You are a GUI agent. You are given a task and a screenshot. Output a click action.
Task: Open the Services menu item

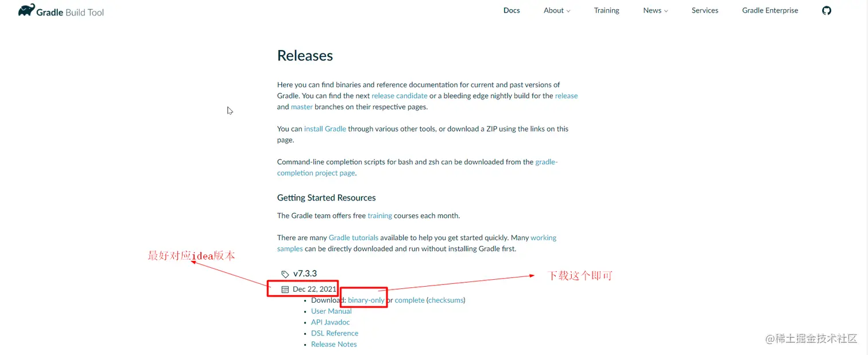coord(705,10)
